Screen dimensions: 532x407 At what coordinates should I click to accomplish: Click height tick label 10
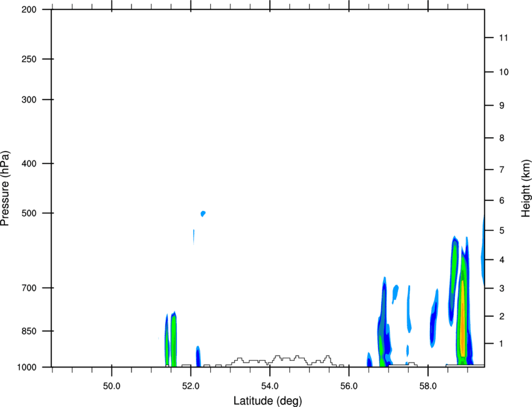[x=504, y=72]
